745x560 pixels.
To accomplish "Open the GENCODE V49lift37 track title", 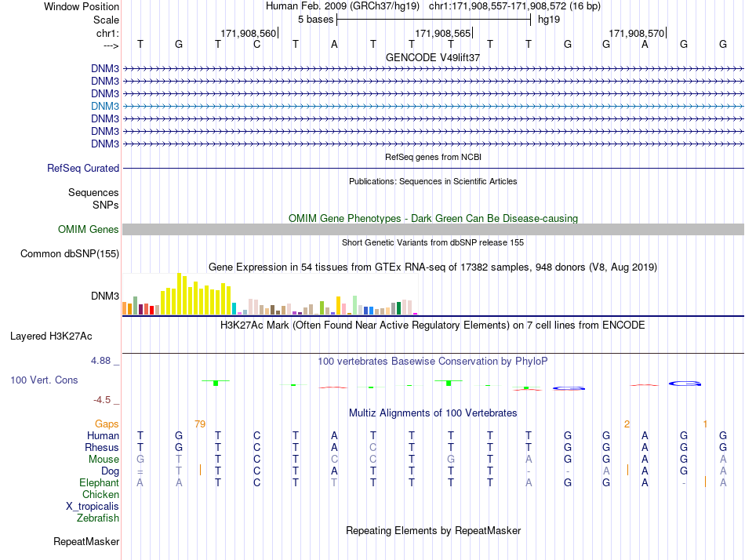I will click(x=433, y=57).
